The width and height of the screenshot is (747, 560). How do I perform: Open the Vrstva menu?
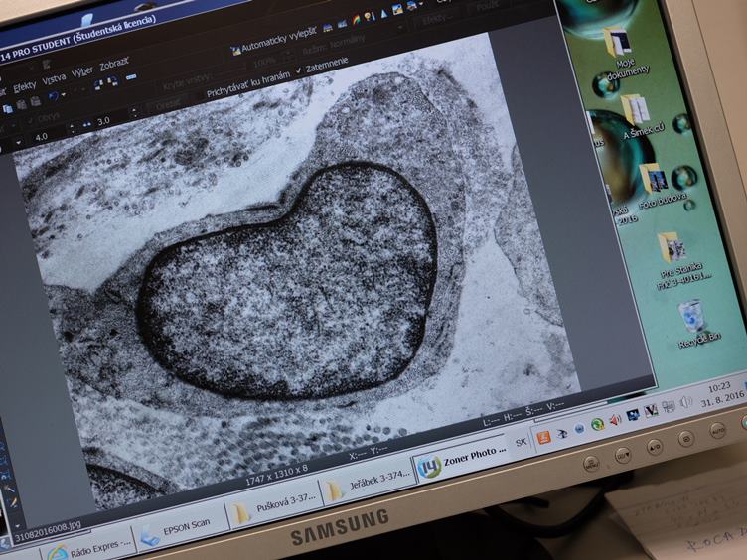pos(54,79)
